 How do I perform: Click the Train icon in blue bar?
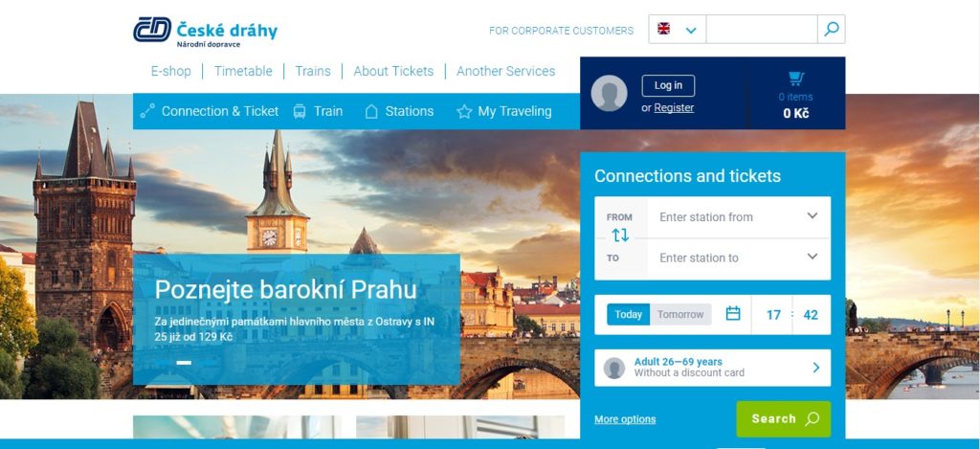click(x=300, y=111)
